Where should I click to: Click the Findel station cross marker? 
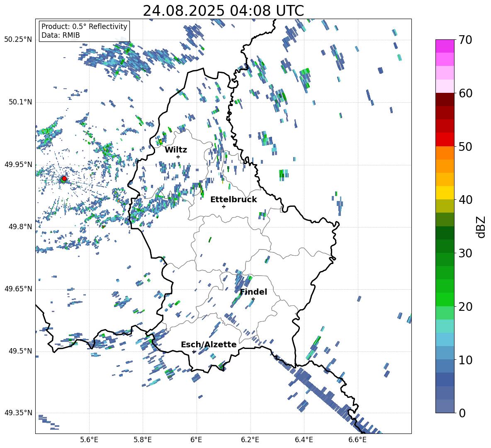[x=253, y=299]
